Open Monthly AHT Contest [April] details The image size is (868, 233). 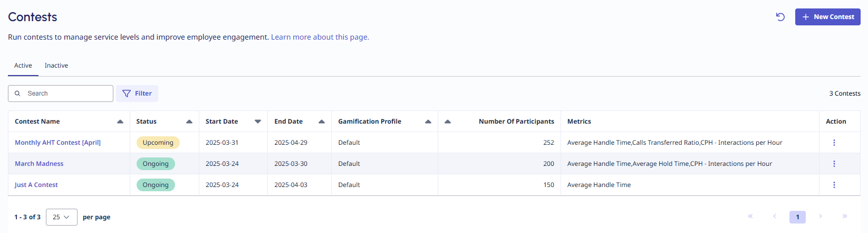pyautogui.click(x=57, y=143)
